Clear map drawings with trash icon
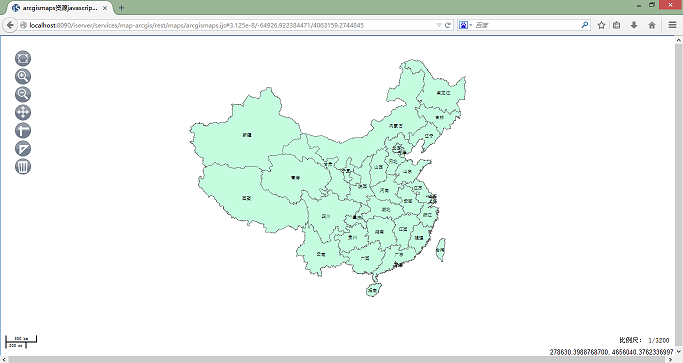 [x=23, y=166]
